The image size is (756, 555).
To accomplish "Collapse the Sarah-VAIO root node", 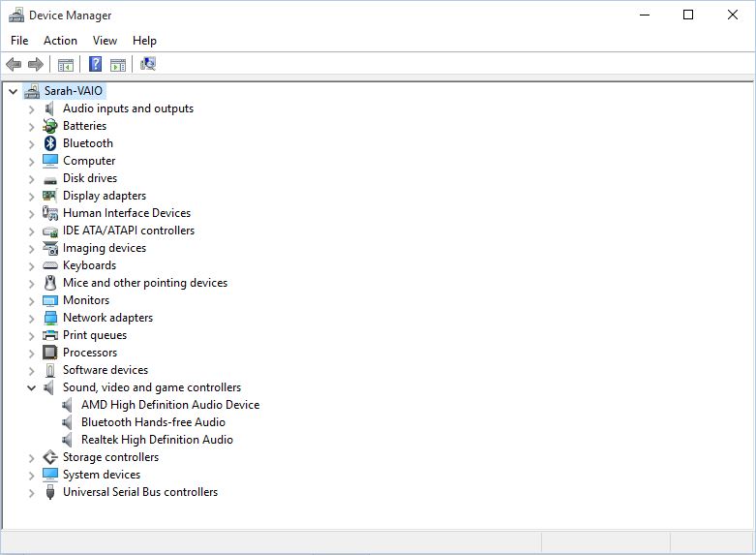I will [13, 91].
